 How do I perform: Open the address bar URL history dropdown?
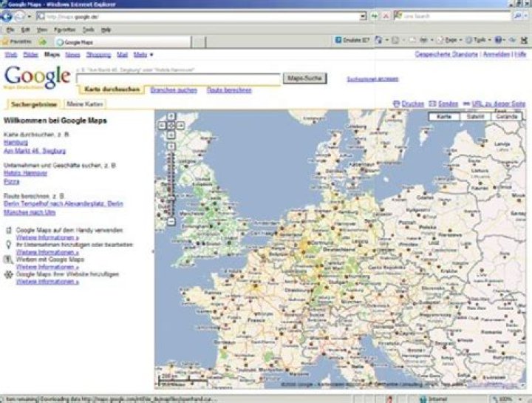click(x=363, y=16)
